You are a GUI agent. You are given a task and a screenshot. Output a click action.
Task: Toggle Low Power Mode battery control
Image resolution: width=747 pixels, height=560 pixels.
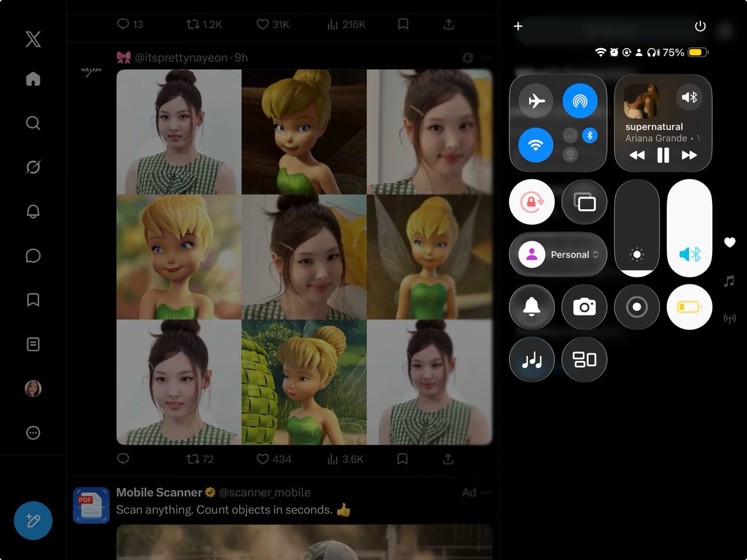[690, 307]
